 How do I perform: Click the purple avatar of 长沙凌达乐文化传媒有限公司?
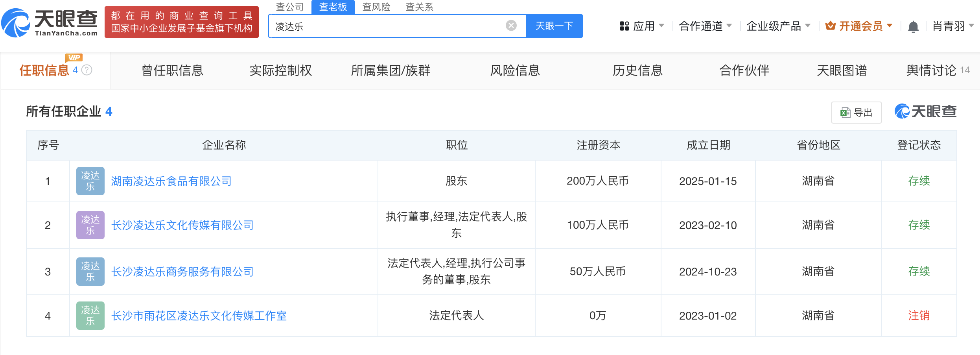point(90,225)
